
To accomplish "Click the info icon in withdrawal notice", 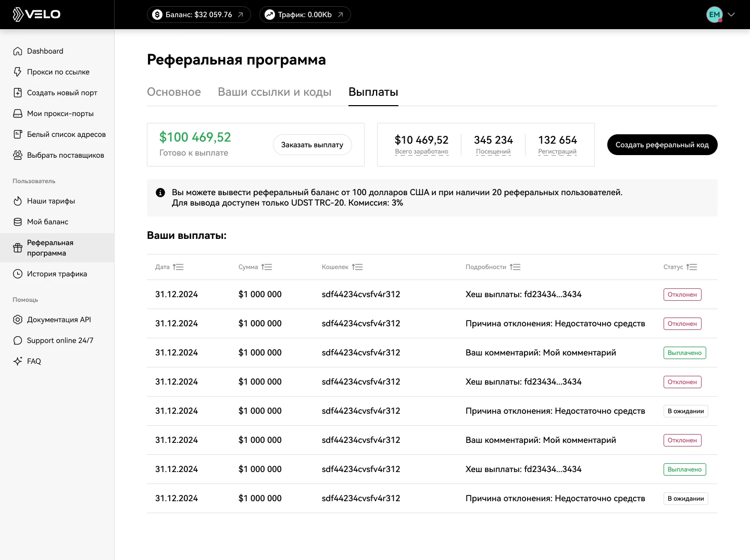I will click(160, 193).
